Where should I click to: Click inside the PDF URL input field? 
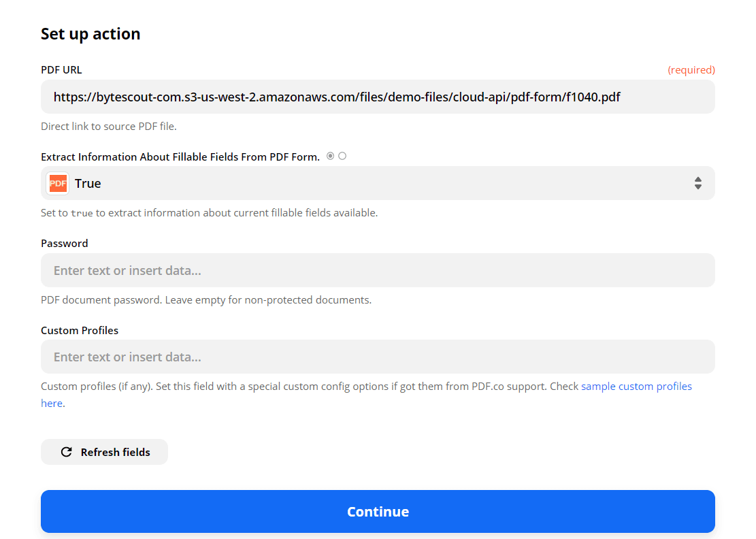point(378,97)
